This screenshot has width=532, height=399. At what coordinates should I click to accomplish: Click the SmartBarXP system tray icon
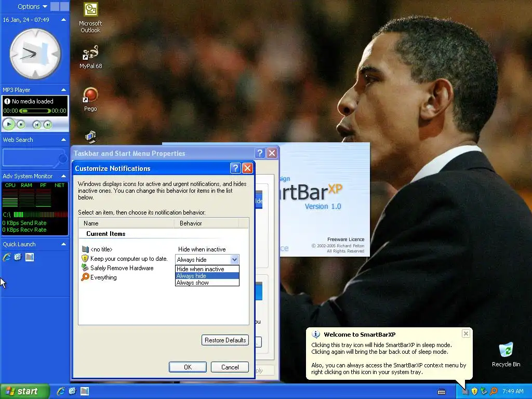pos(465,391)
